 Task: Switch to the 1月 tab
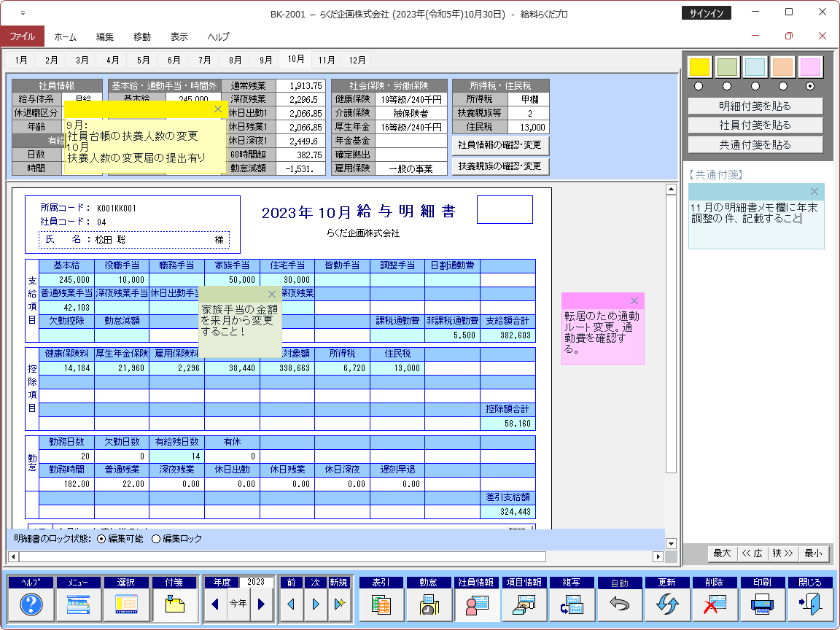point(21,60)
